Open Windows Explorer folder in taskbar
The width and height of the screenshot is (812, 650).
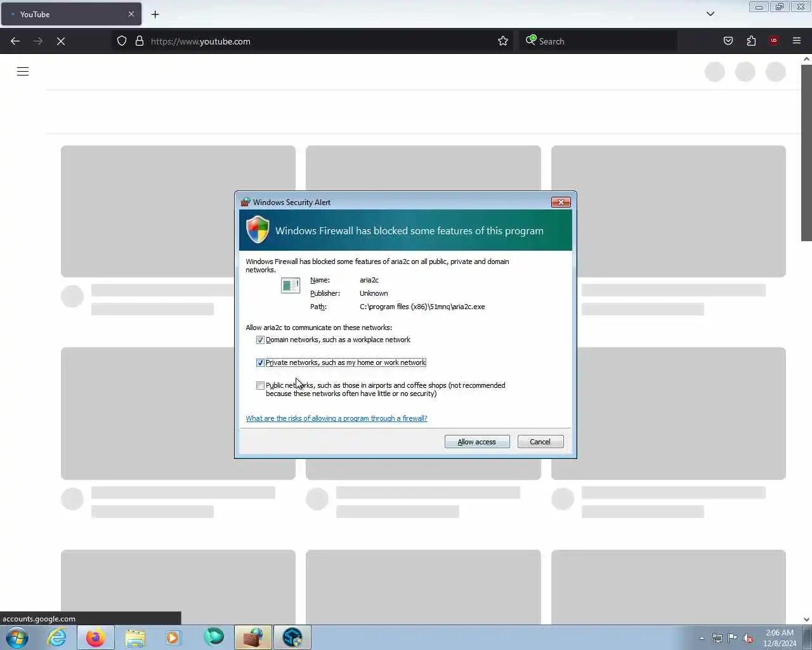[x=135, y=637]
